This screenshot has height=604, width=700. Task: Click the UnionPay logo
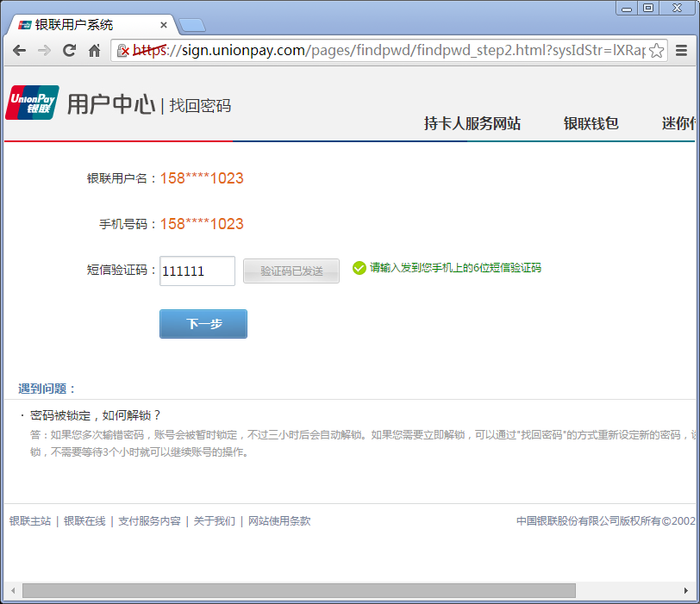(32, 103)
